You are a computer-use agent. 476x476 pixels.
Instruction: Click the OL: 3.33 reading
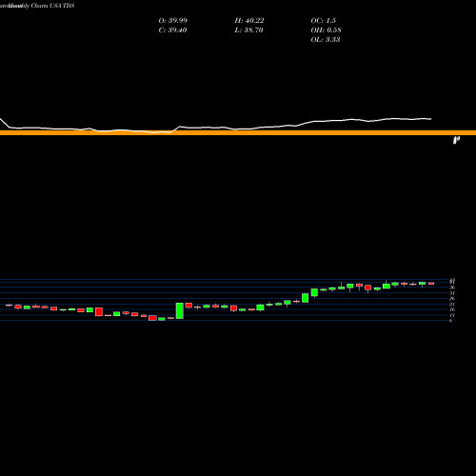326,40
